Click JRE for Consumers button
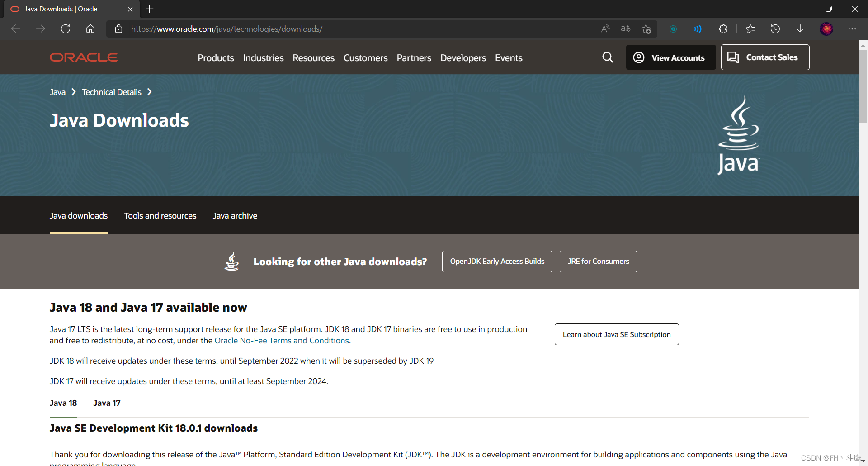 pyautogui.click(x=599, y=262)
